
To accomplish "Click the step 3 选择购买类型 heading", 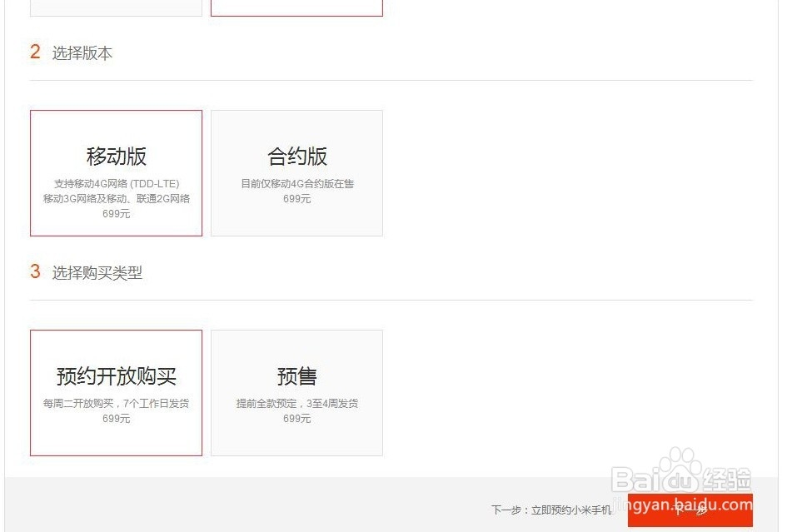I will point(97,272).
